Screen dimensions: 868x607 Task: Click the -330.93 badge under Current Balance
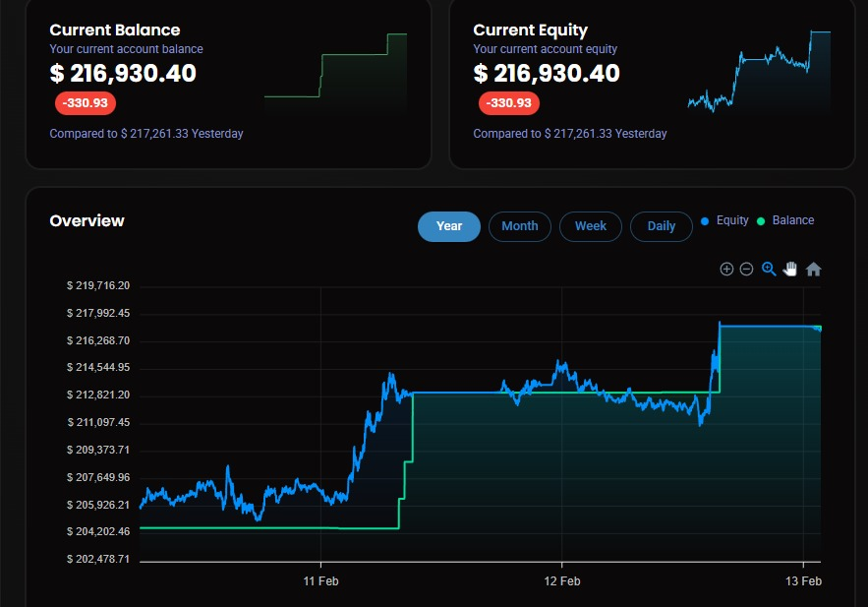(x=86, y=103)
